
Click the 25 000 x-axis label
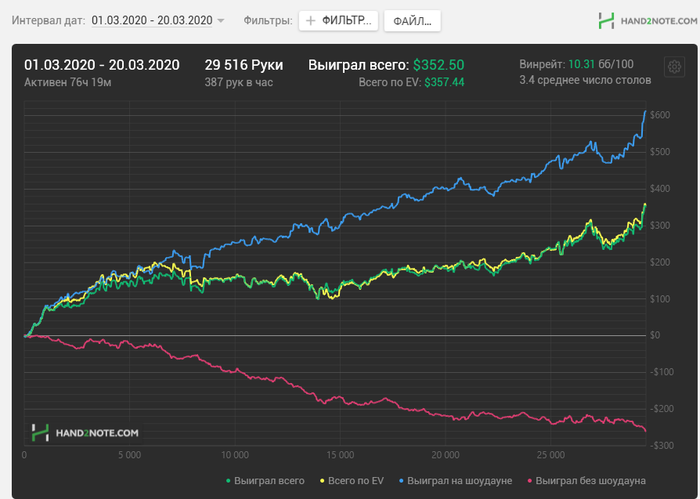tap(551, 455)
